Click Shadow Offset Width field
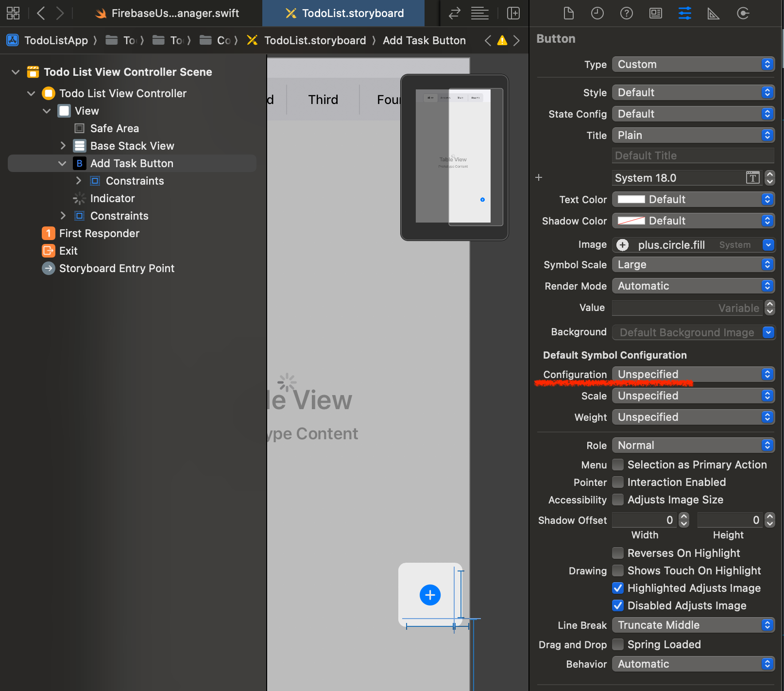 tap(644, 520)
